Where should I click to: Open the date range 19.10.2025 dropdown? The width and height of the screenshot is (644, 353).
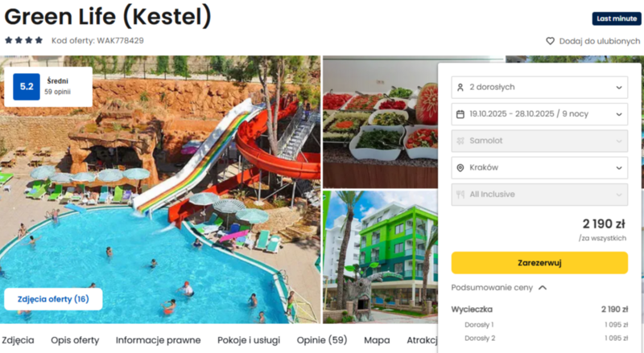[539, 114]
